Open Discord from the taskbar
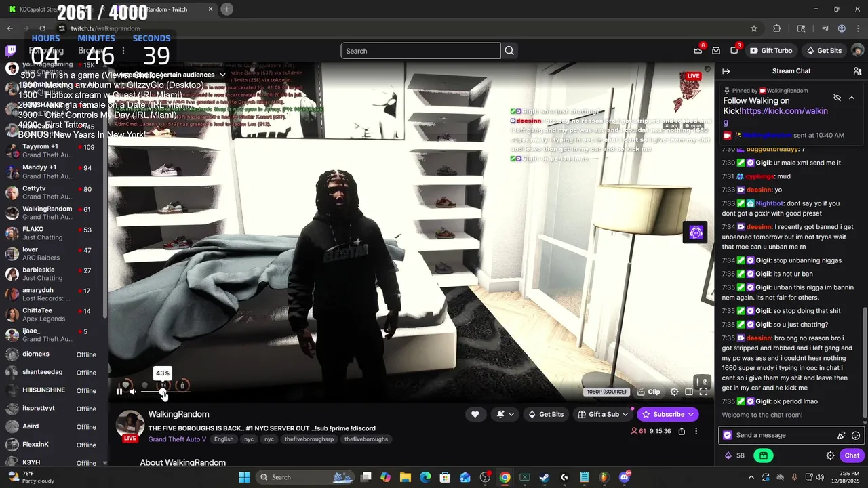Image resolution: width=868 pixels, height=488 pixels. [x=624, y=477]
